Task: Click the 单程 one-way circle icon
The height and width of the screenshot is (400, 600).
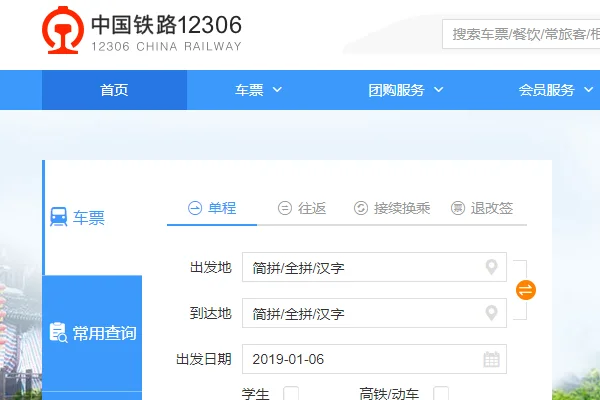Action: [195, 208]
